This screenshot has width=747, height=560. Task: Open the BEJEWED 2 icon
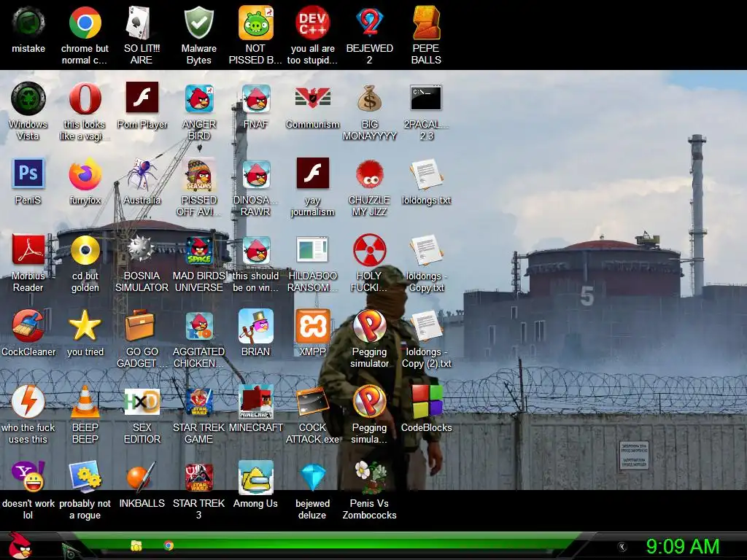click(x=369, y=23)
